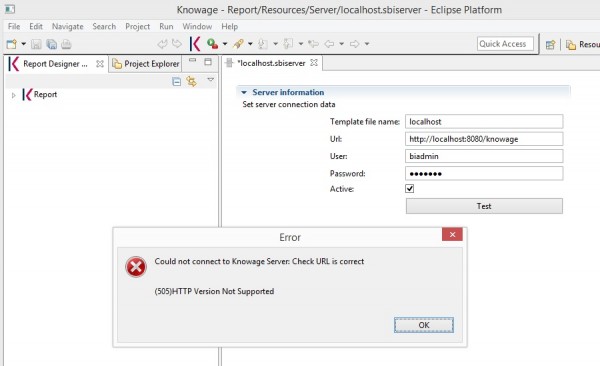This screenshot has height=366, width=600.
Task: Click the green Run icon
Action: [x=212, y=44]
